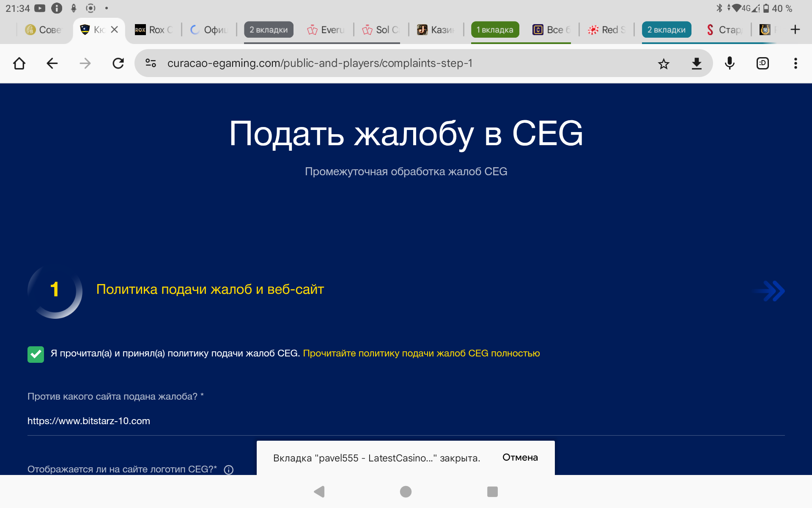The image size is (812, 508).
Task: Switch to the Rox tab
Action: point(154,30)
